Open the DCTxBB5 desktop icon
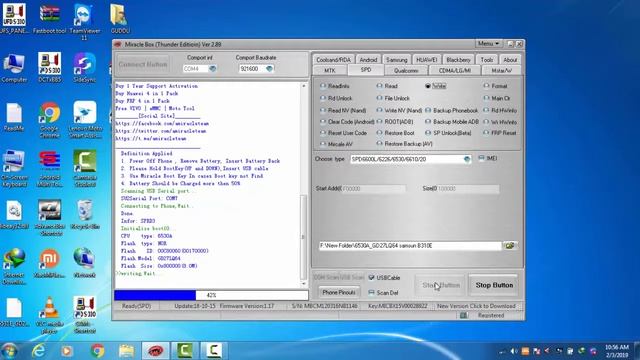Screen dimensions: 640x360 tap(49, 67)
